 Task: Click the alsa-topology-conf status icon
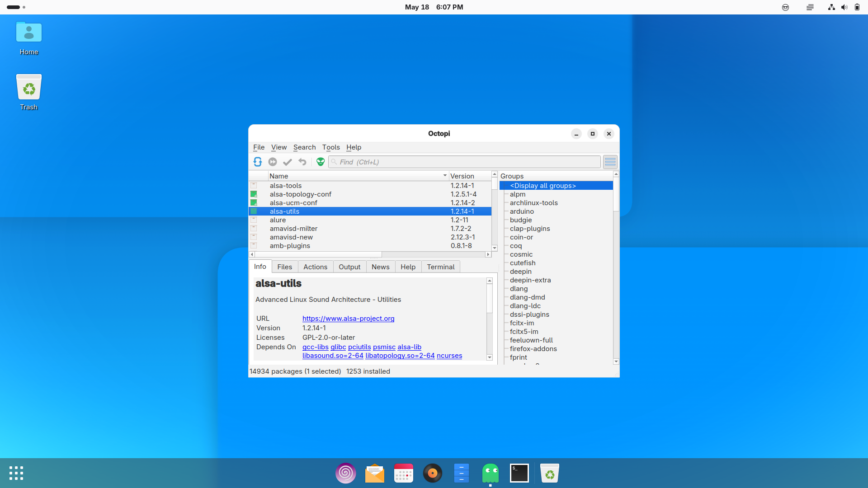tap(254, 194)
